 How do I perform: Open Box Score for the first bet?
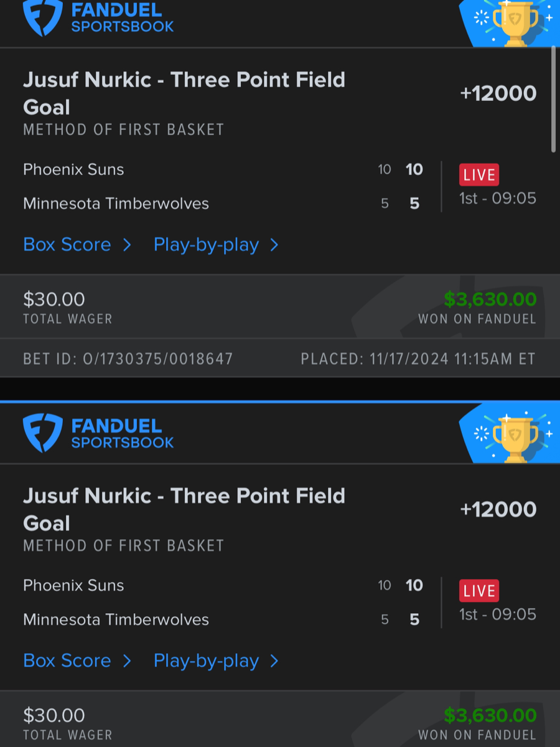tap(67, 245)
